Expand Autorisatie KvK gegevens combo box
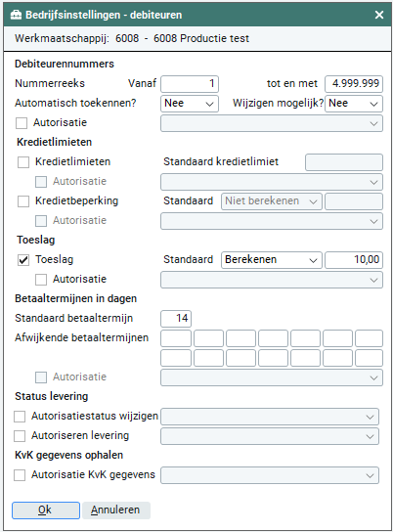The image size is (393, 532). pos(270,475)
